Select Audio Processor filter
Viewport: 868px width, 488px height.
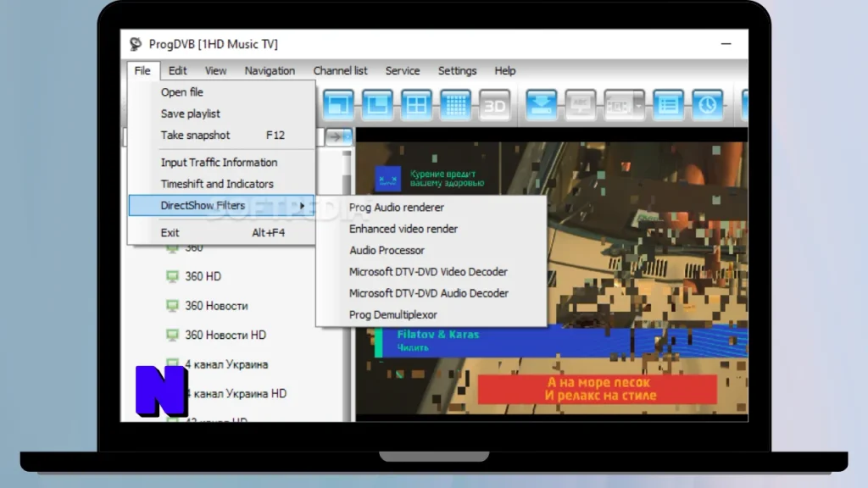(431, 251)
